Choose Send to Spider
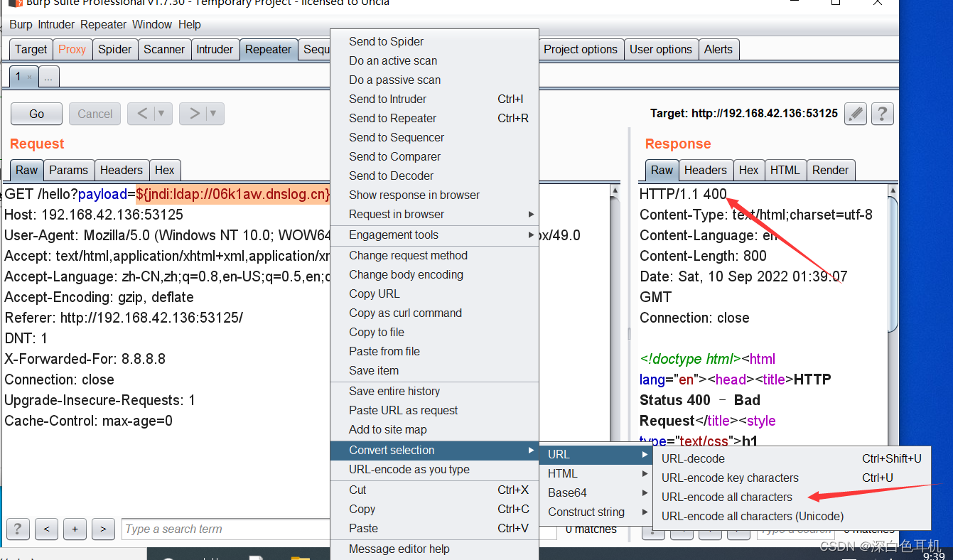 pos(435,41)
